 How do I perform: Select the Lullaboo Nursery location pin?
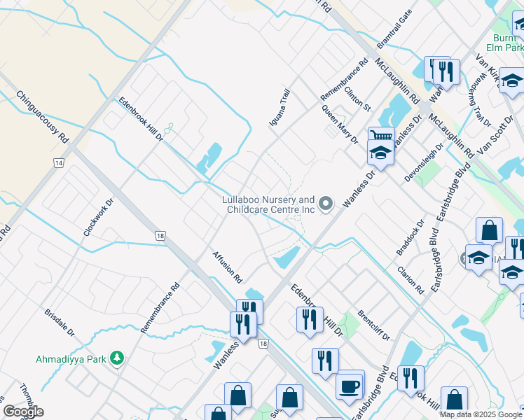point(325,204)
